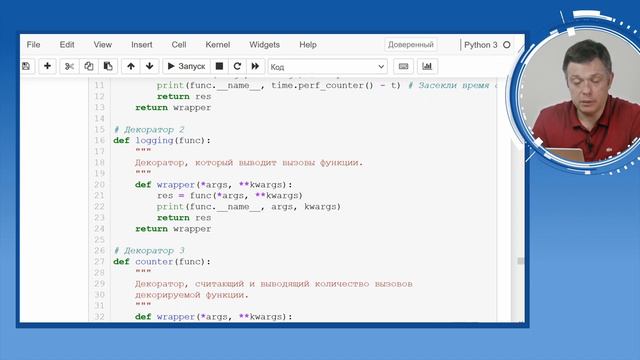The image size is (640, 360).
Task: Open the Kernel menu
Action: (218, 45)
